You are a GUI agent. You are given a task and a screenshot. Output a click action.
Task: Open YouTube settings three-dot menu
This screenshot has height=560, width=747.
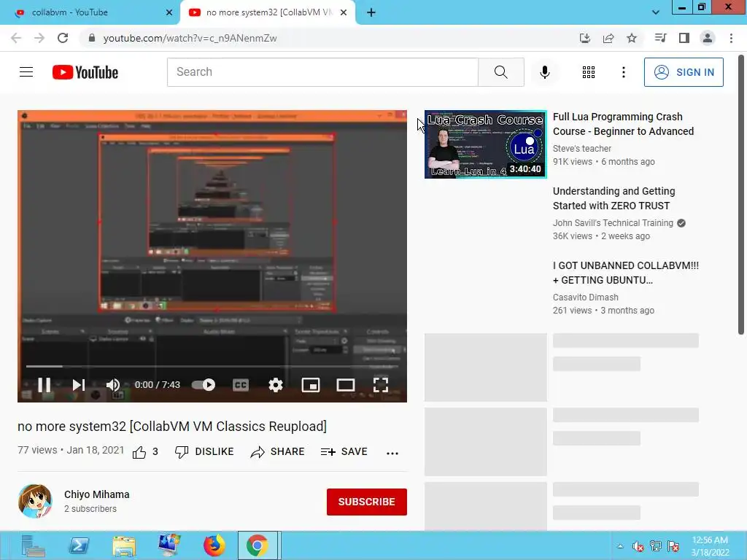(x=623, y=72)
